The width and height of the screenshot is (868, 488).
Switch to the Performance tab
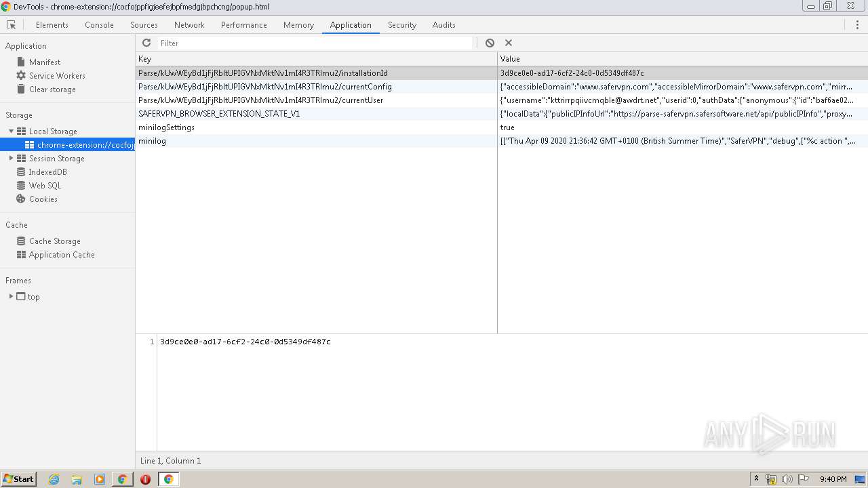244,25
